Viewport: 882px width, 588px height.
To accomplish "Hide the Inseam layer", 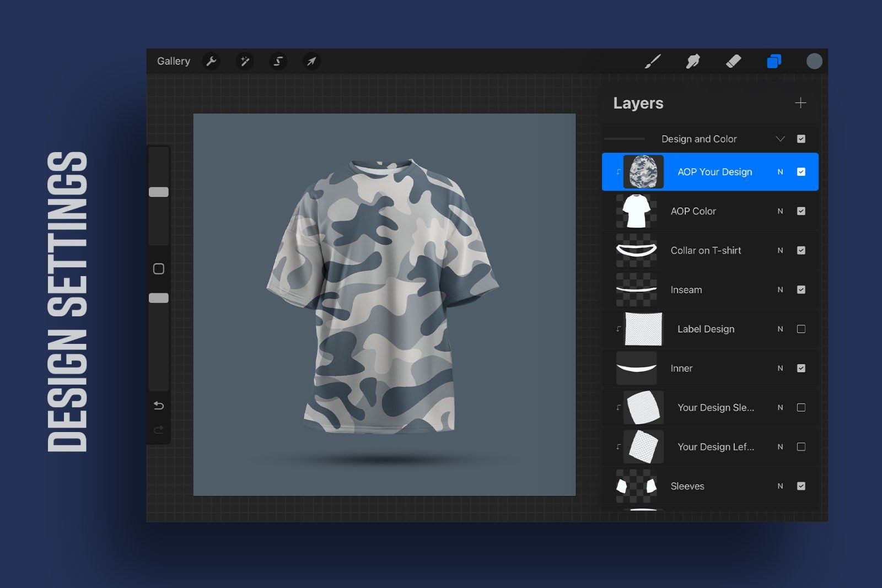I will pyautogui.click(x=801, y=289).
